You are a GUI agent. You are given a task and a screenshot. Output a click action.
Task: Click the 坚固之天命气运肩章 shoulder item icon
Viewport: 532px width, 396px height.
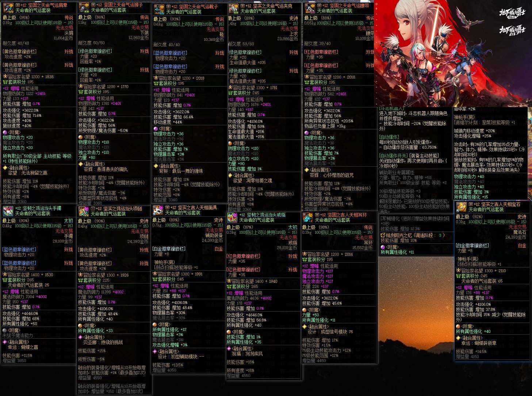[x=8, y=8]
